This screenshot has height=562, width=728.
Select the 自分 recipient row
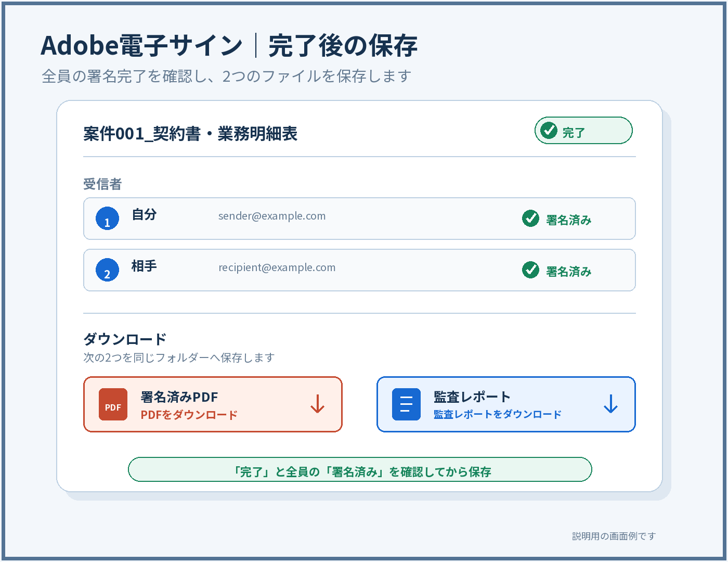tap(359, 219)
